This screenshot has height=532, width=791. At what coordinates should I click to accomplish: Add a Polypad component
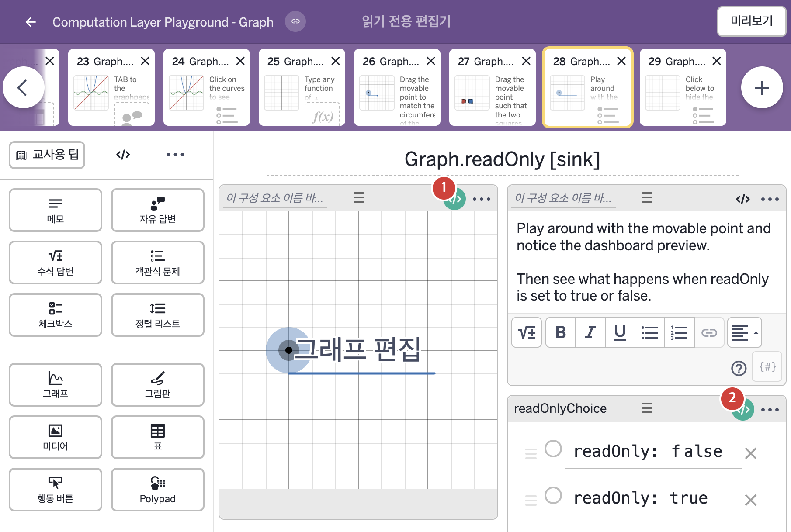(158, 490)
